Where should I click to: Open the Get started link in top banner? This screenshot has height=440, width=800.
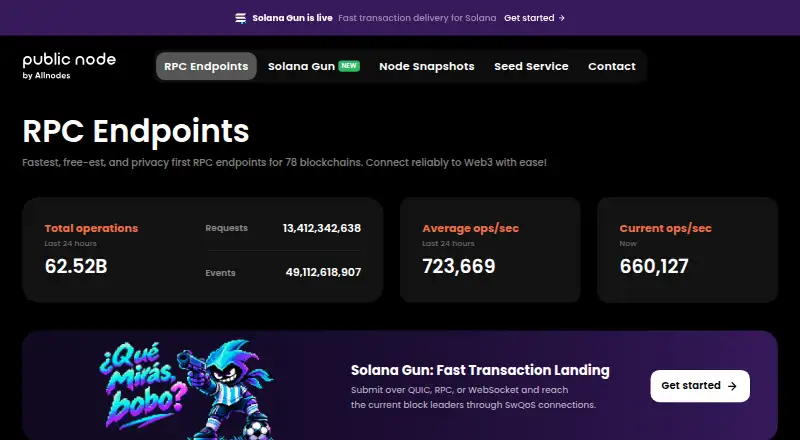(x=534, y=18)
